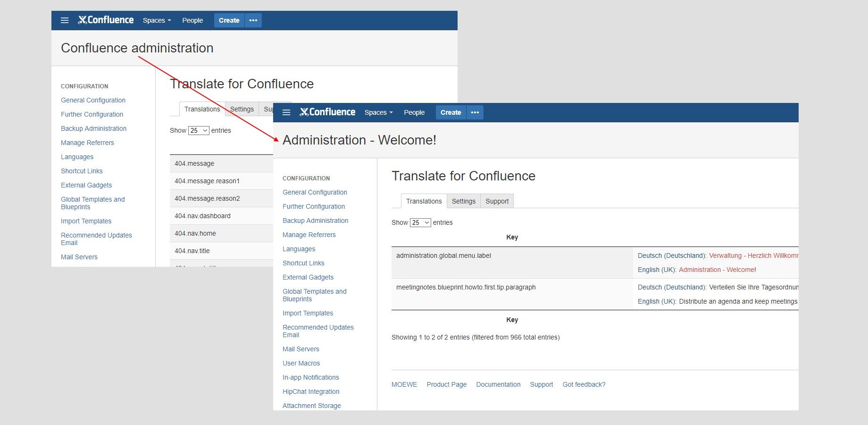
Task: Switch to Settings tab in front window
Action: pos(464,201)
